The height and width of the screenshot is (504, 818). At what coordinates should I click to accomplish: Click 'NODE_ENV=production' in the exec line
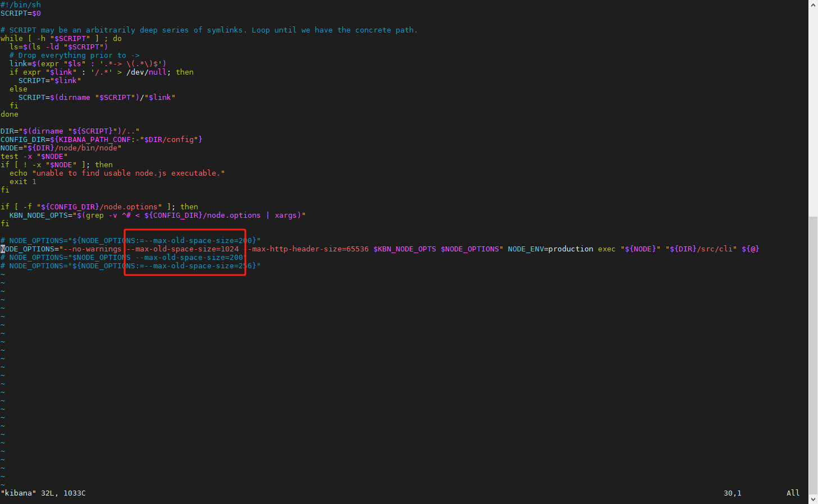click(551, 249)
